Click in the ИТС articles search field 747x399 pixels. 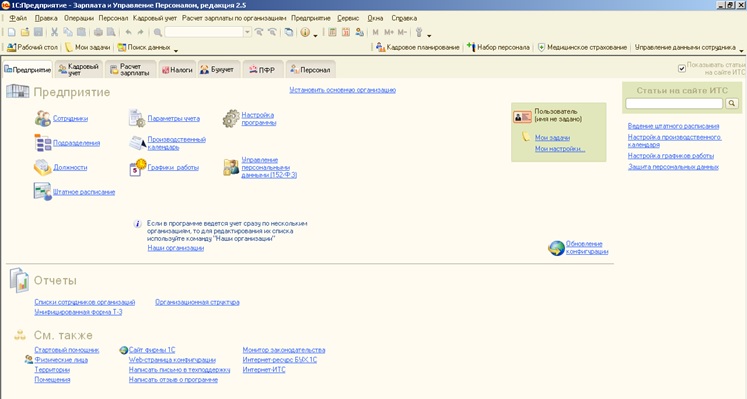(674, 103)
